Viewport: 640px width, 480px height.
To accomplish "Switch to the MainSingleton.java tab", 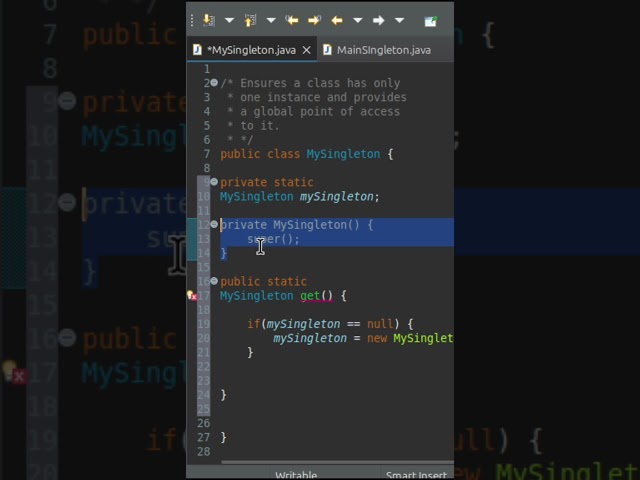I will pyautogui.click(x=384, y=50).
